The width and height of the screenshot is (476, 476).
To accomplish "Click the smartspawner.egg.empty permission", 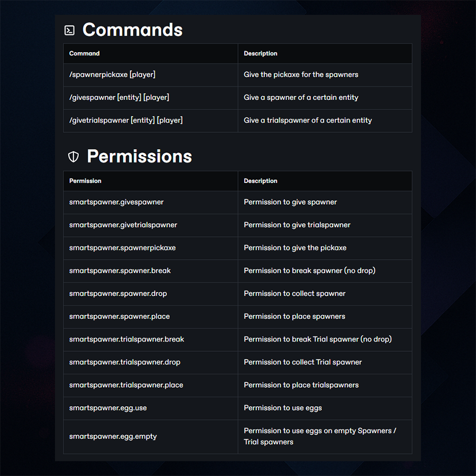I will point(113,436).
